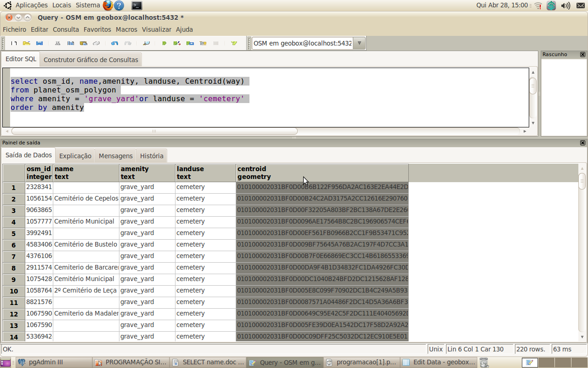Launch Firefox from the top panel
588x368 pixels.
pos(107,5)
